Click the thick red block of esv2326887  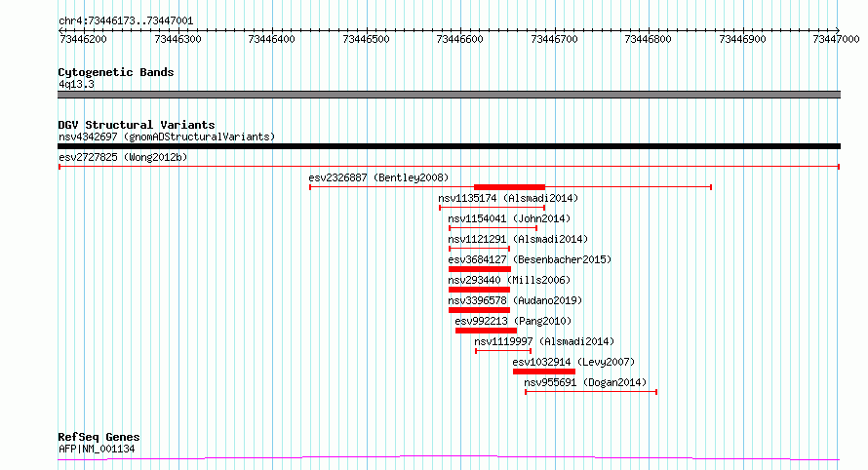(509, 187)
